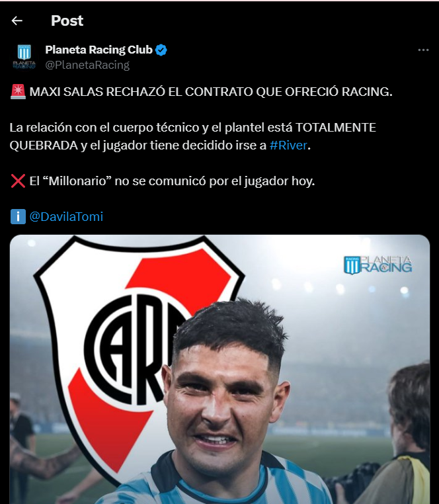Click the blue information emoji icon

coord(18,217)
